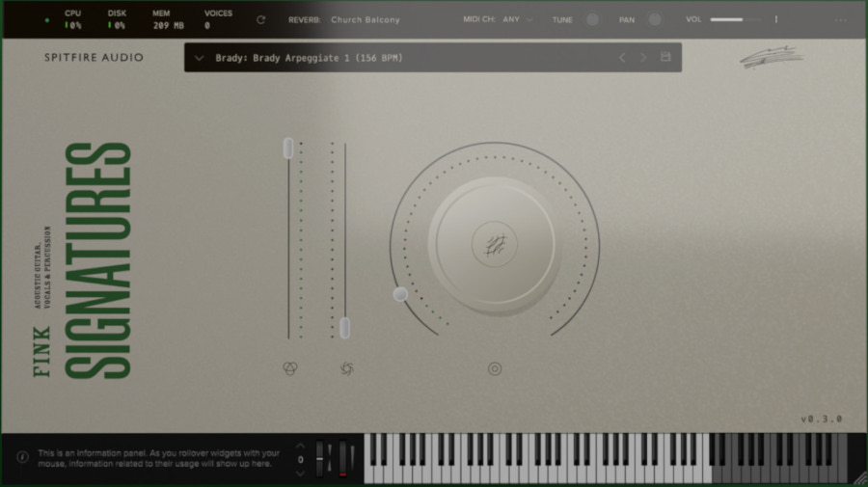The width and height of the screenshot is (868, 487).
Task: Increase octave with the up arrow
Action: tap(300, 446)
